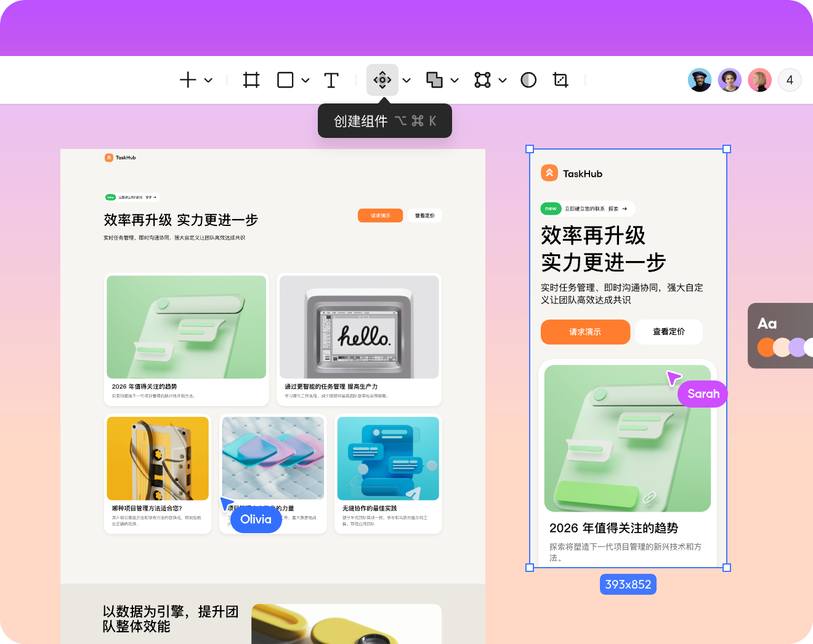Click the highlighted Create Component icon
The image size is (813, 644).
(382, 80)
